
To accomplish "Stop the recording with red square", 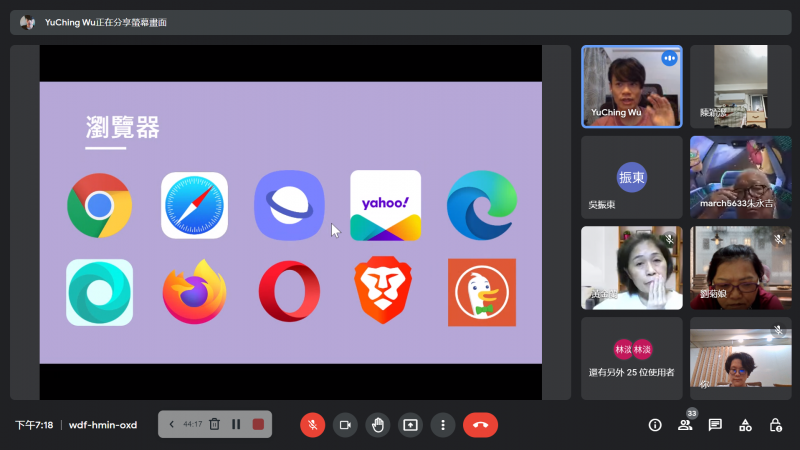I will click(x=258, y=424).
